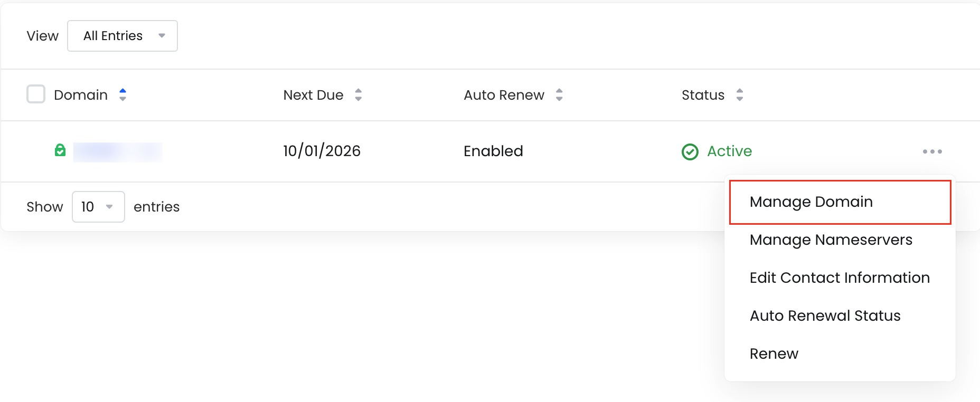Image resolution: width=980 pixels, height=402 pixels.
Task: Click the Next Due column header
Action: (x=313, y=95)
